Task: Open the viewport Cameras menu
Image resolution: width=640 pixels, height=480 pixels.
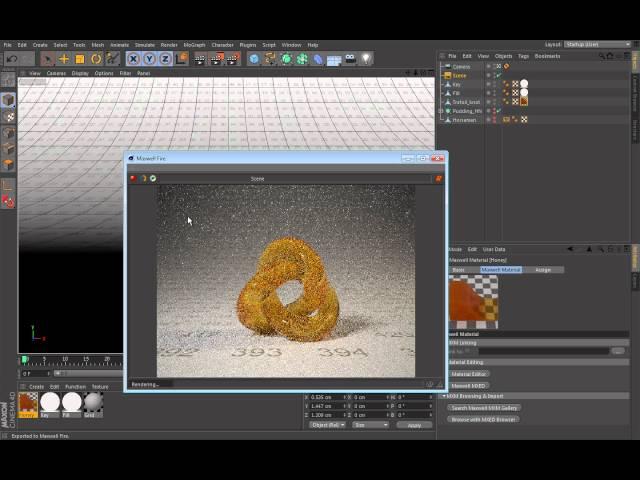Action: (56, 73)
